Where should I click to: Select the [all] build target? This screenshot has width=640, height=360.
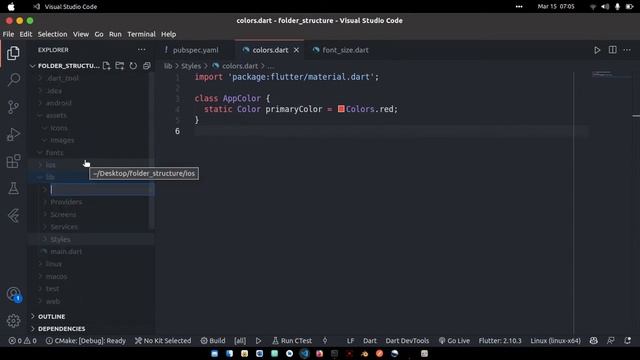(x=240, y=340)
